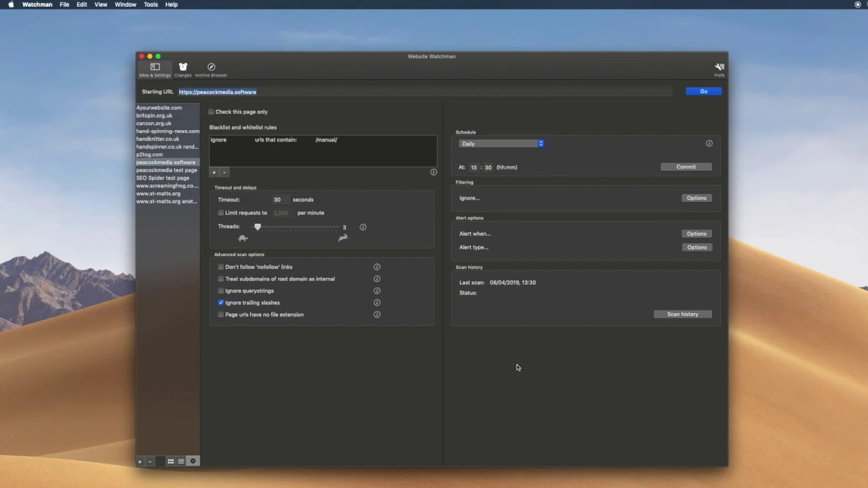Click the Commit schedule button
The image size is (868, 488).
tap(686, 167)
